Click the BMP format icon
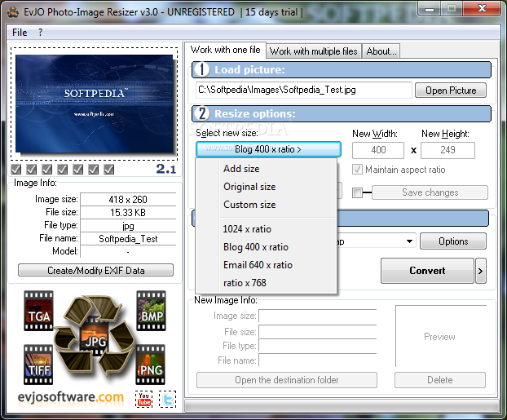This screenshot has width=507, height=420. coord(151,311)
